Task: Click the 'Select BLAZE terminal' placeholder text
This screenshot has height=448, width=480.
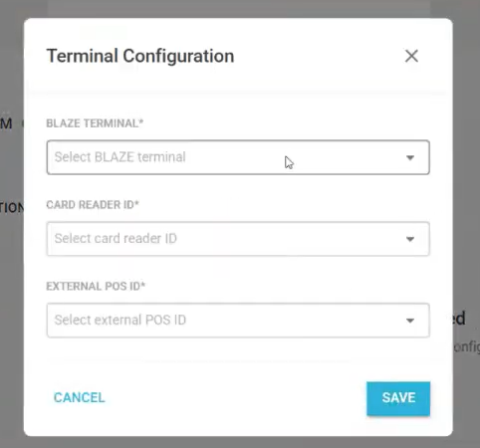Action: click(x=120, y=157)
